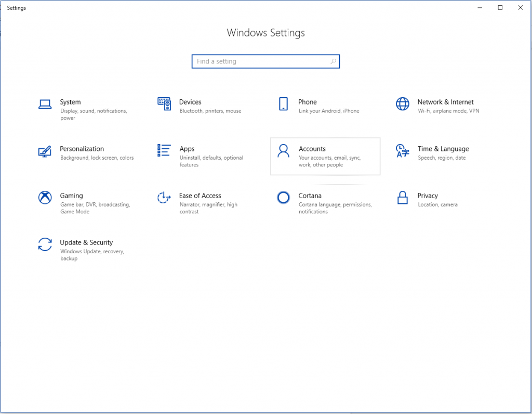Click the System laptop icon
The width and height of the screenshot is (532, 414).
click(45, 104)
